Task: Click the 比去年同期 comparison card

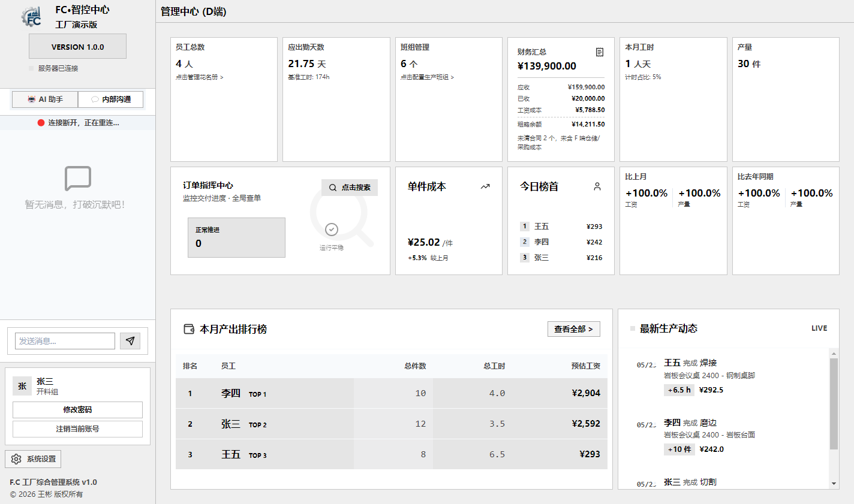Action: [x=786, y=221]
